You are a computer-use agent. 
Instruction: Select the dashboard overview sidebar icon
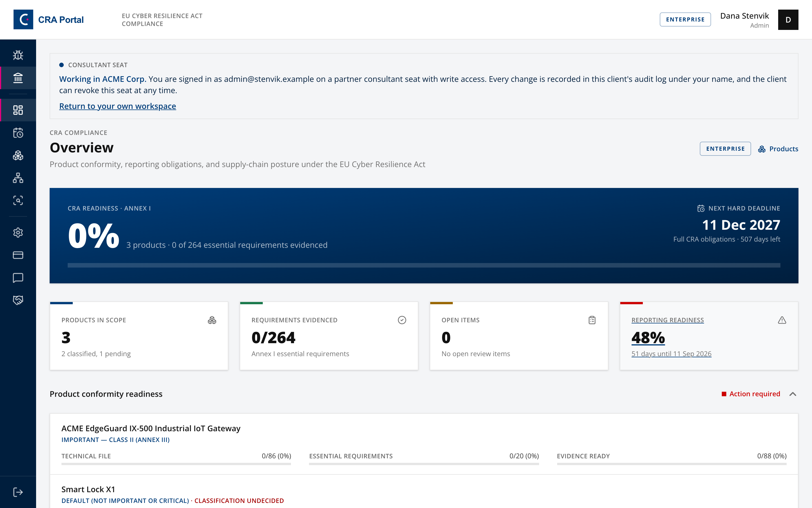point(18,110)
